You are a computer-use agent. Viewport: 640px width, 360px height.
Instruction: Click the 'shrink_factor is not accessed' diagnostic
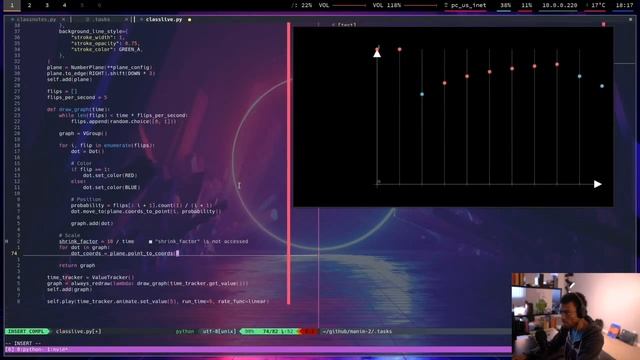pos(201,242)
